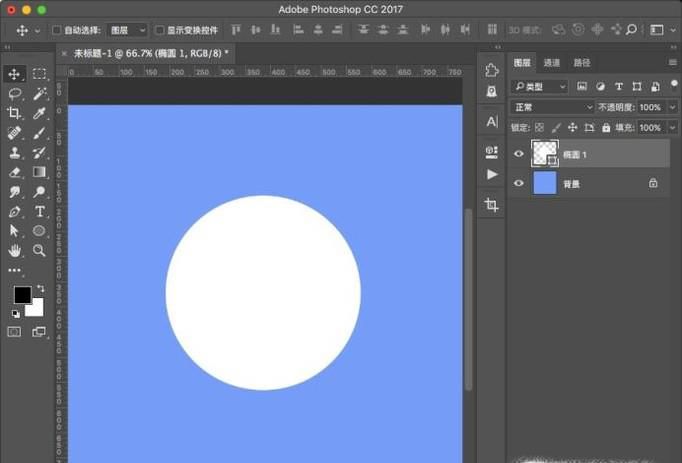Select the Pen tool

15,212
